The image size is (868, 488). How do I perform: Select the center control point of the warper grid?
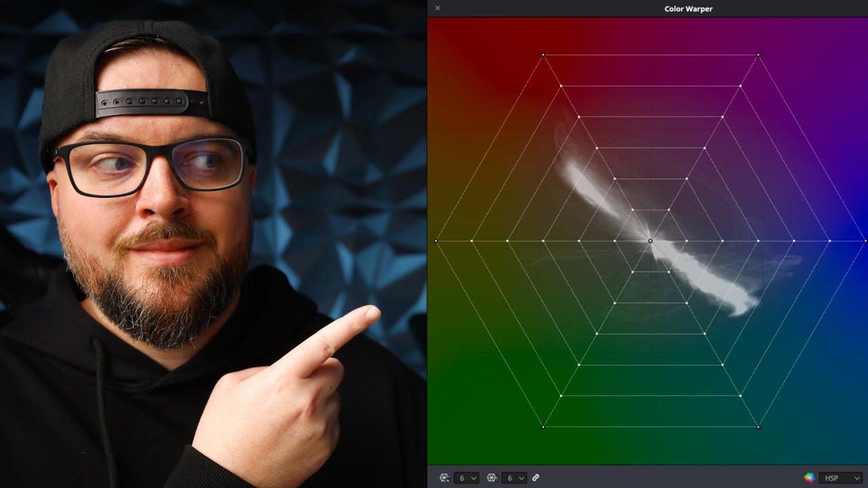tap(650, 241)
